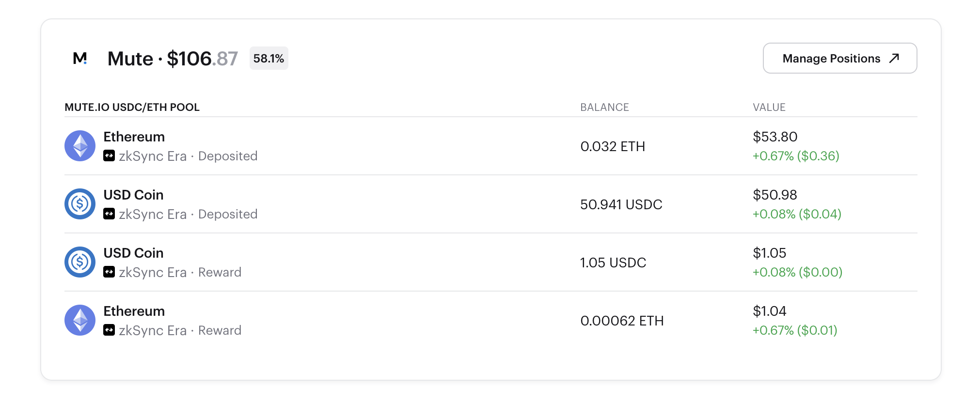Image resolution: width=980 pixels, height=402 pixels.
Task: Select the 58.1% allocation badge
Action: pyautogui.click(x=269, y=58)
